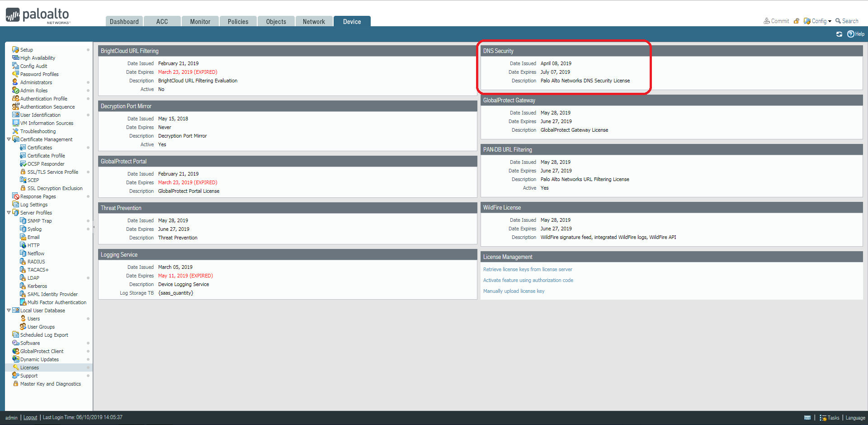868x425 pixels.
Task: Open the Support icon in sidebar
Action: (x=15, y=376)
